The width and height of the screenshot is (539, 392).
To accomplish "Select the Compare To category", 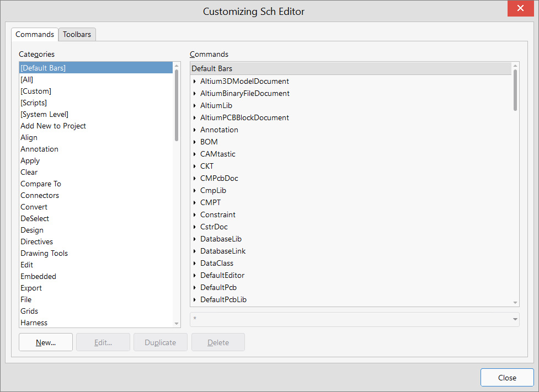I will 96,184.
